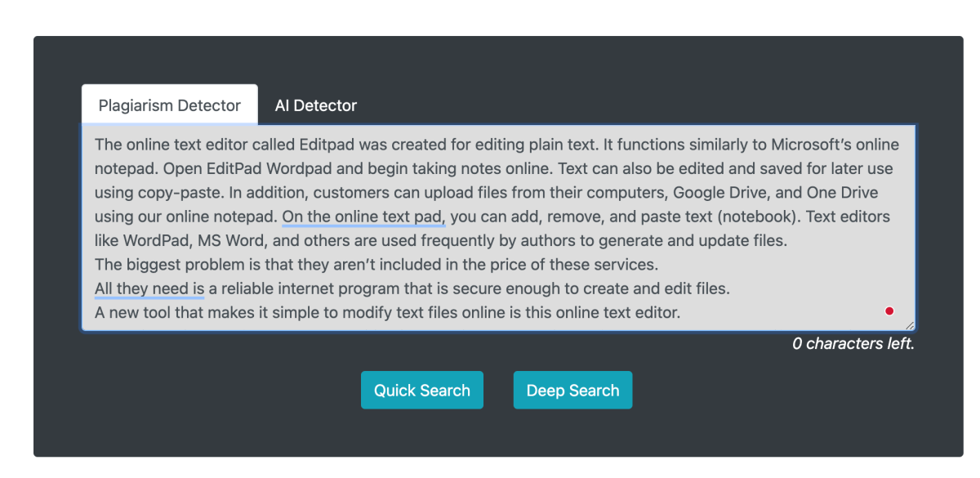Viewport: 980px width, 478px height.
Task: Start a Deep Search
Action: (572, 391)
